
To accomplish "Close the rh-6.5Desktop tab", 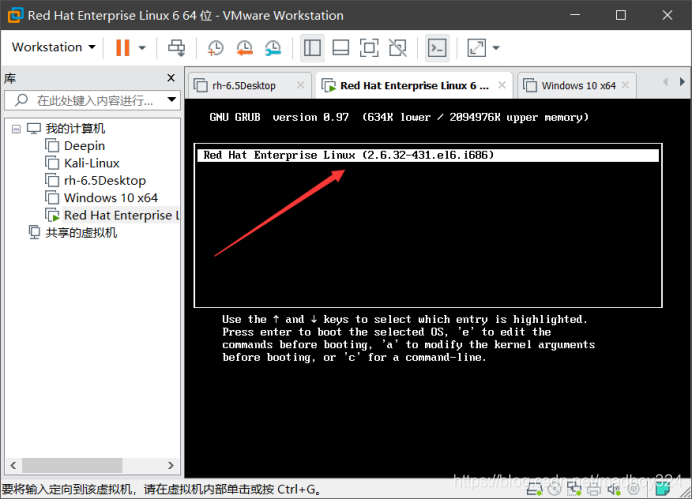I will (x=301, y=85).
